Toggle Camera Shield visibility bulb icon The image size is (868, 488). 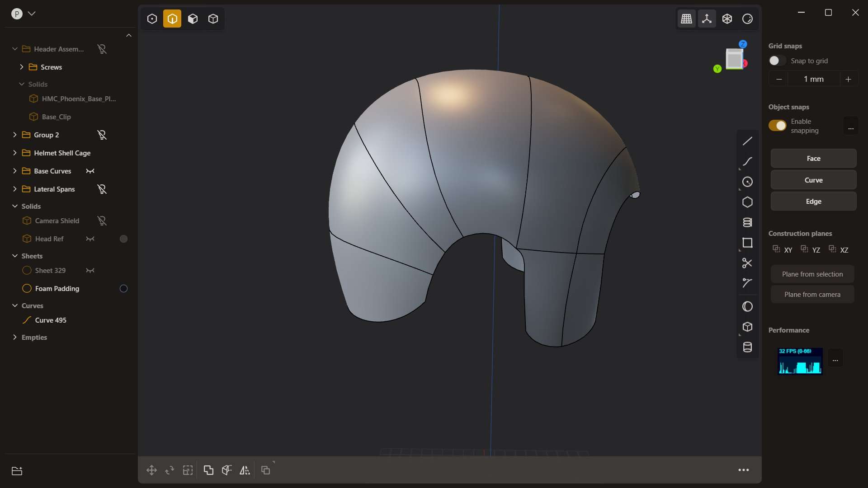point(102,221)
